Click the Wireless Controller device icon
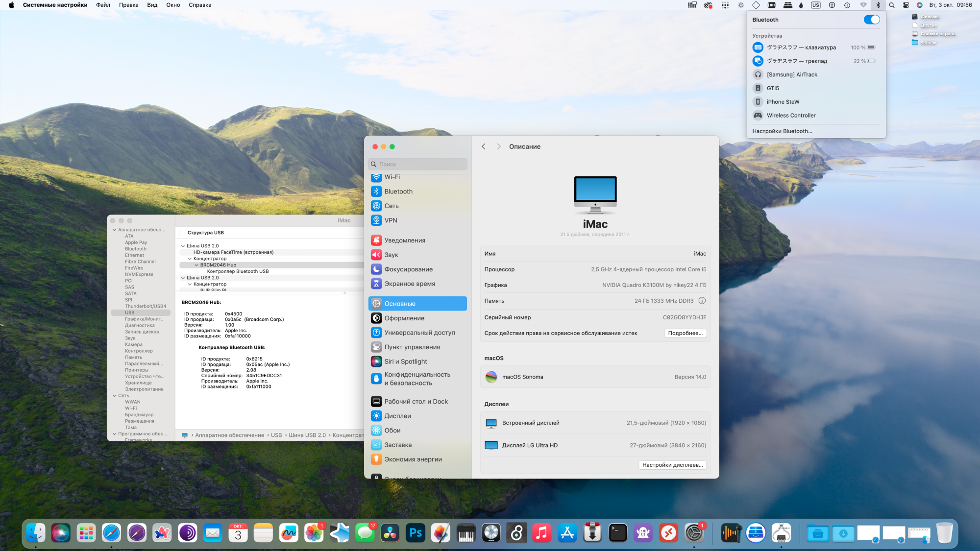The width and height of the screenshot is (980, 551). click(758, 116)
